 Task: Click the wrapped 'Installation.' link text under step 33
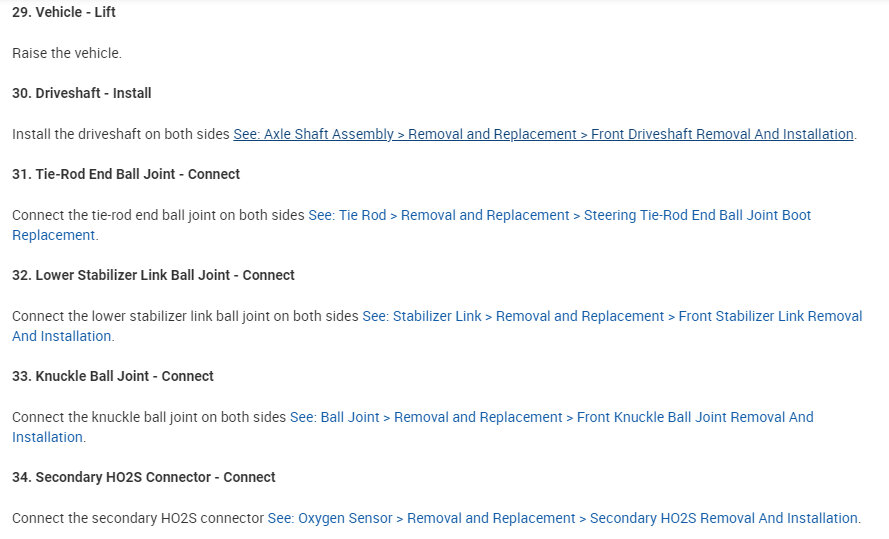48,438
